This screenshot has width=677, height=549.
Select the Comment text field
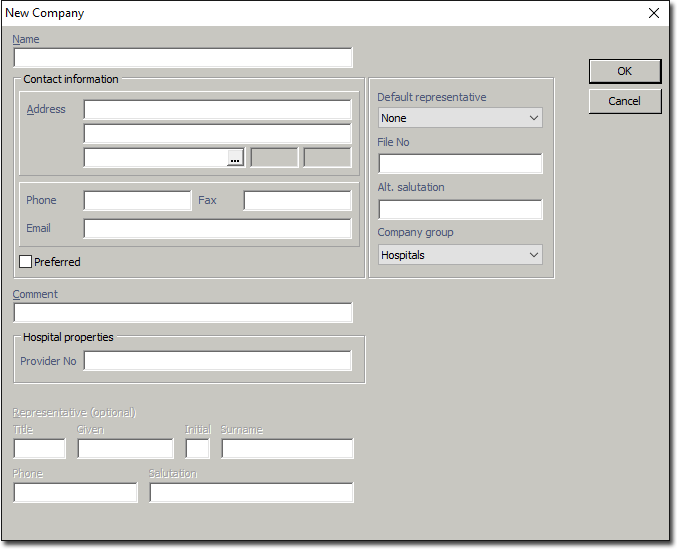183,313
